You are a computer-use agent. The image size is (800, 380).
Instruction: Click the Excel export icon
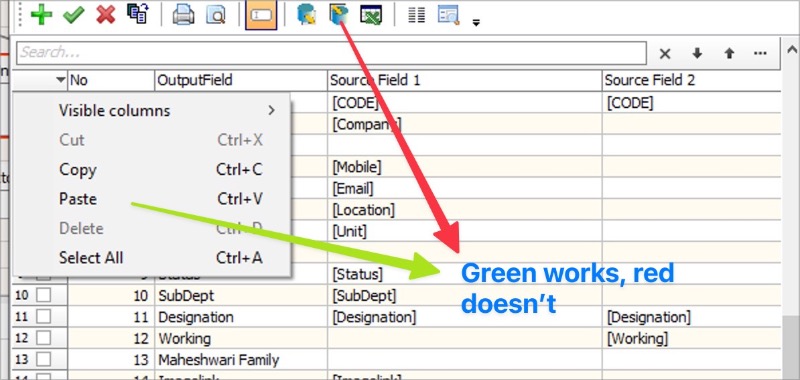click(371, 15)
